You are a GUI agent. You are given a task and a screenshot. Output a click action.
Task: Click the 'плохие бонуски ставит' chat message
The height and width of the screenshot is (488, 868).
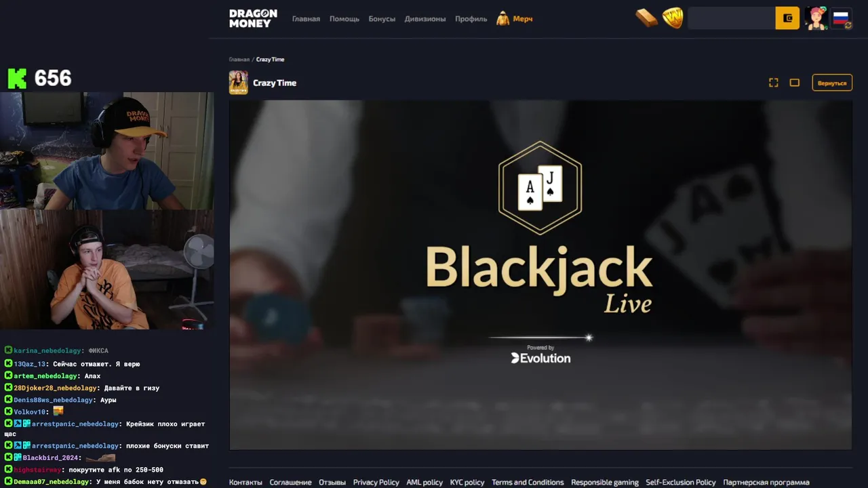click(x=168, y=446)
